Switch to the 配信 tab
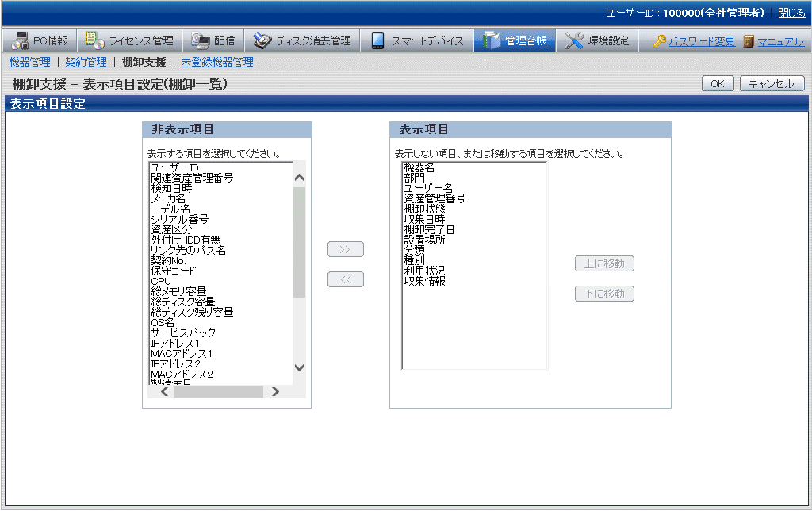 [213, 40]
